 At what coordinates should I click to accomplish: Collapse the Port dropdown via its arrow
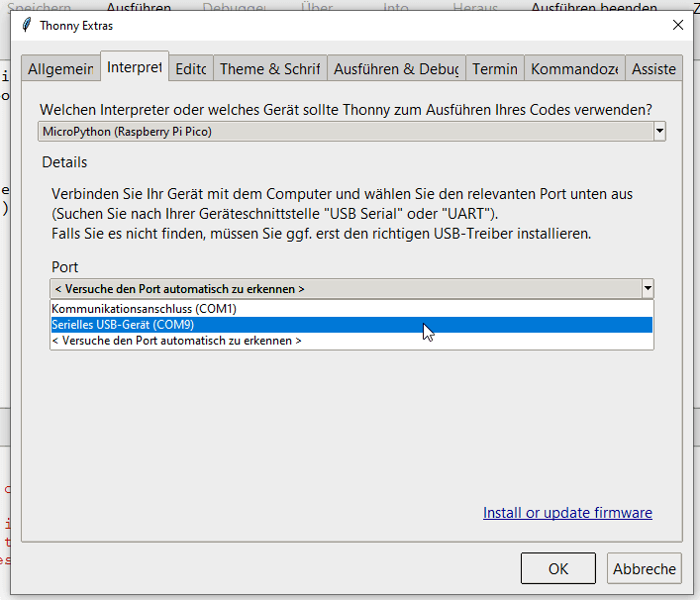[x=648, y=289]
